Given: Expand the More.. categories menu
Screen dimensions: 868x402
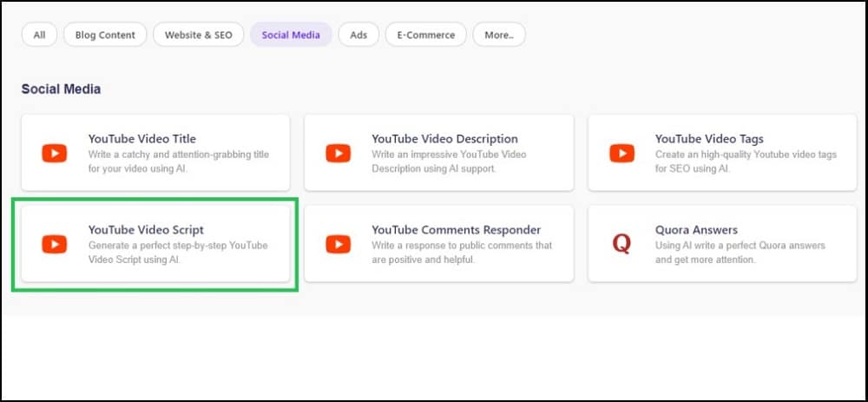Looking at the screenshot, I should point(499,35).
